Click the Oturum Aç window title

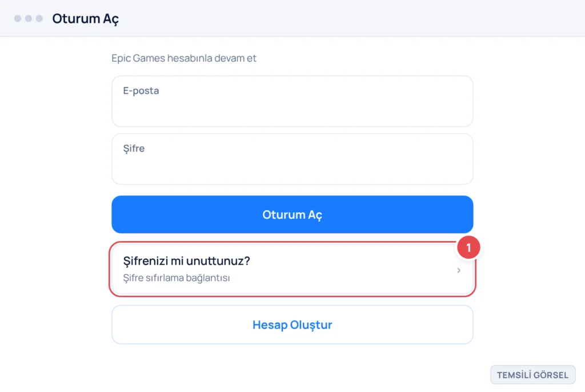click(x=86, y=19)
